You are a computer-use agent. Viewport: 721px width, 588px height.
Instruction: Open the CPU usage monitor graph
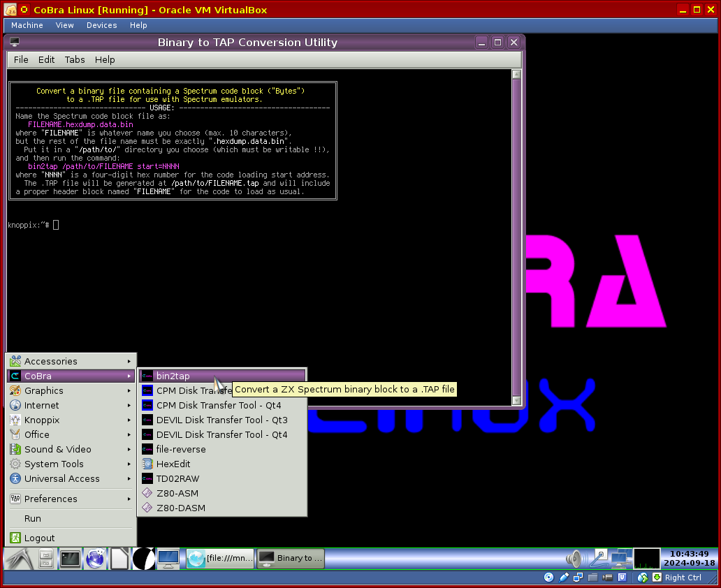pyautogui.click(x=646, y=559)
